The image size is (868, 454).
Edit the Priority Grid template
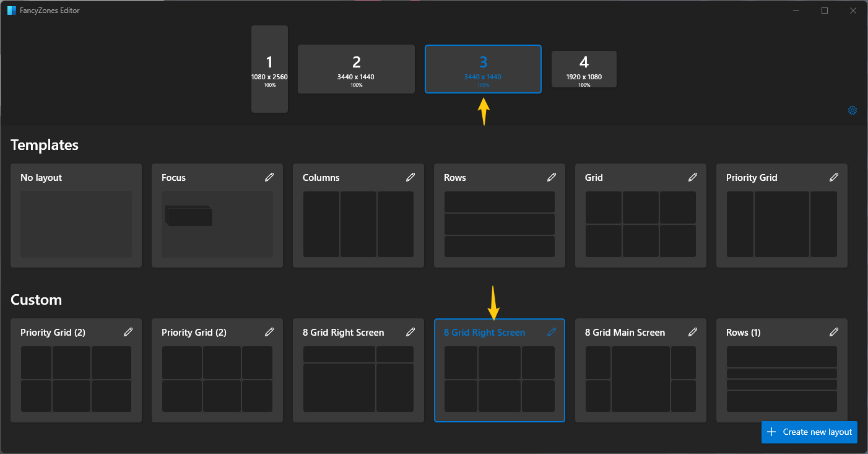[834, 177]
